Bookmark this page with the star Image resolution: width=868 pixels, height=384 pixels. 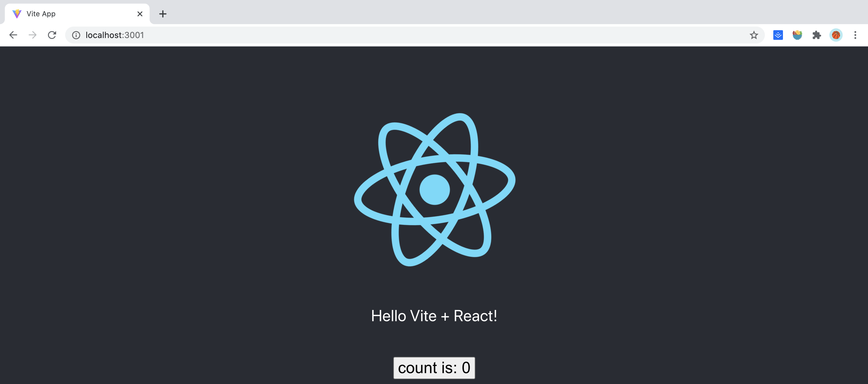(754, 35)
